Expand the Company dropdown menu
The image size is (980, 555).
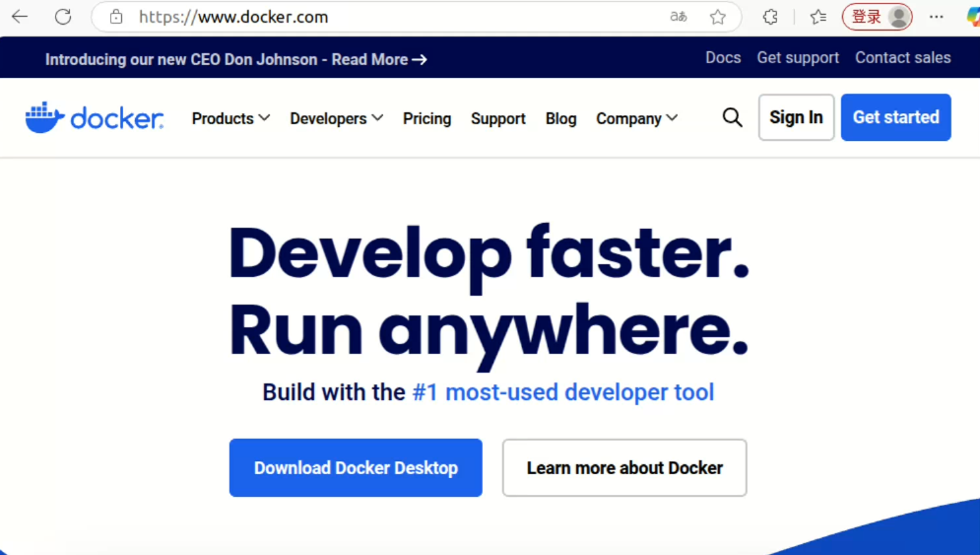tap(636, 118)
